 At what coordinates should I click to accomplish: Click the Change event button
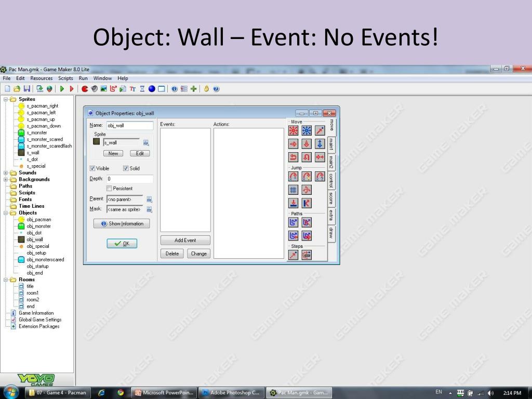199,254
